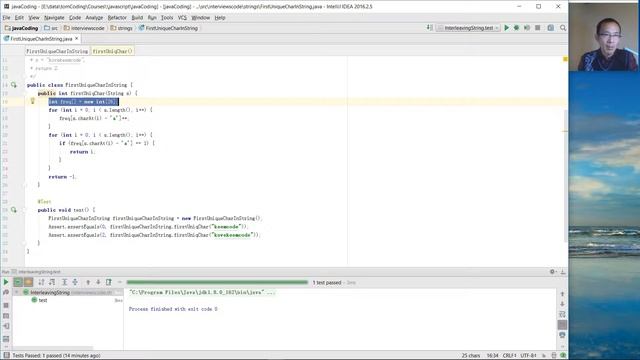Click interviewcode breadcrumb
Viewport: 640px width, 360px height.
84,28
